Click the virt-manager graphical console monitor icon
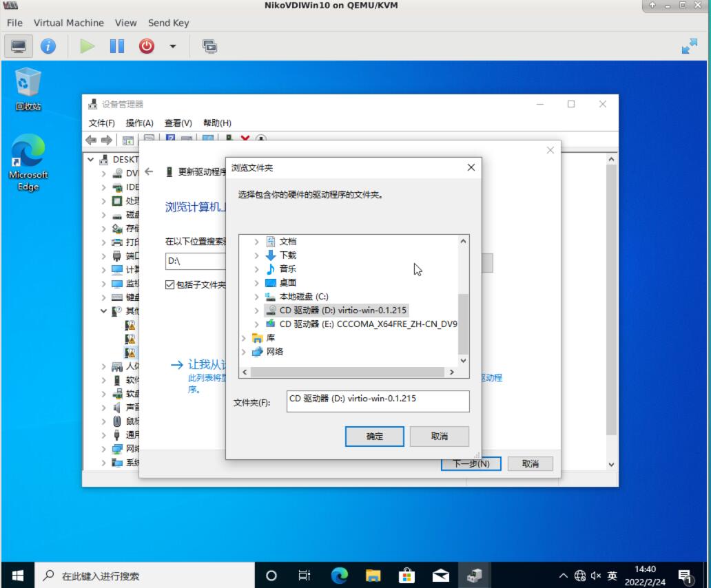This screenshot has width=711, height=588. (x=19, y=46)
